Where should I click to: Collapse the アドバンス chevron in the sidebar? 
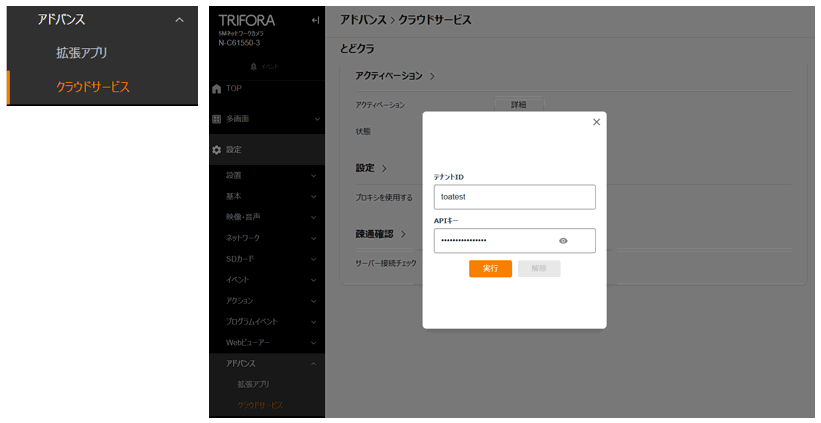[x=314, y=364]
